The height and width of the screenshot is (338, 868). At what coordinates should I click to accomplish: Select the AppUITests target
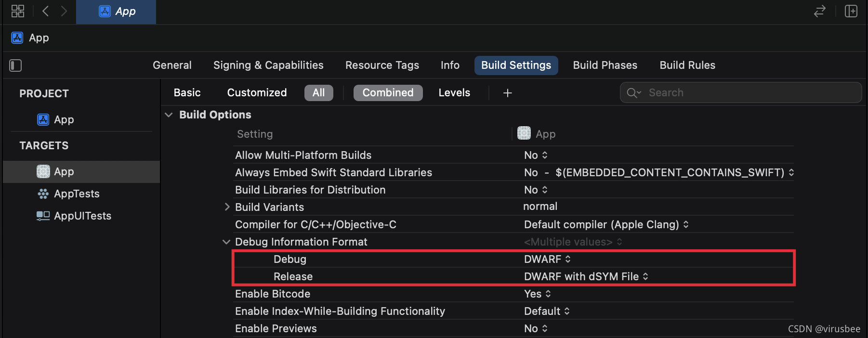[x=74, y=216]
